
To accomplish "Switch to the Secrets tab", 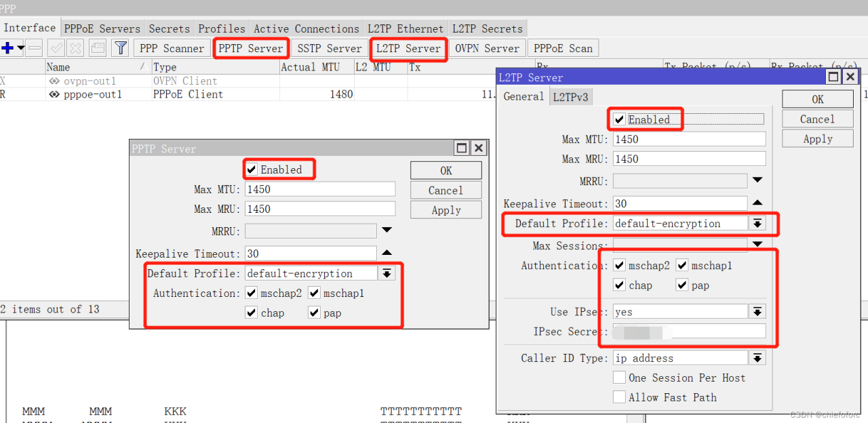I will (170, 28).
